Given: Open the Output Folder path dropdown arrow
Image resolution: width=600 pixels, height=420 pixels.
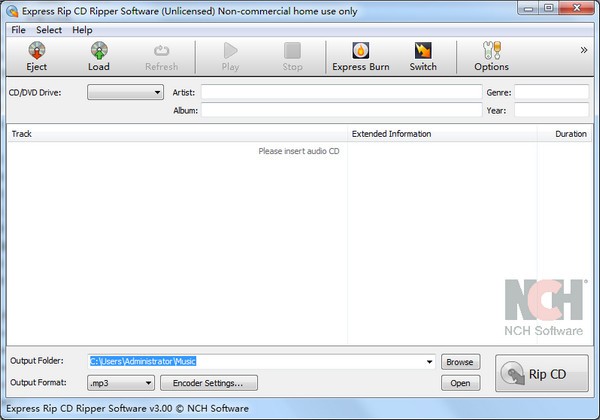Looking at the screenshot, I should 429,361.
